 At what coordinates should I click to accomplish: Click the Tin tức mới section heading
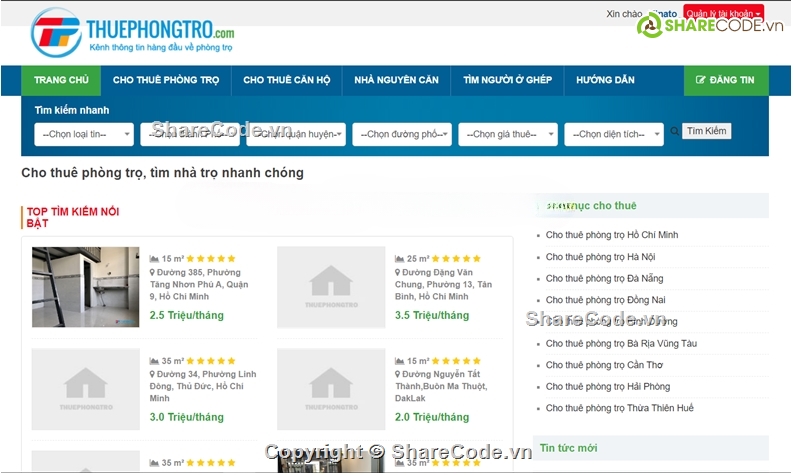tap(568, 448)
